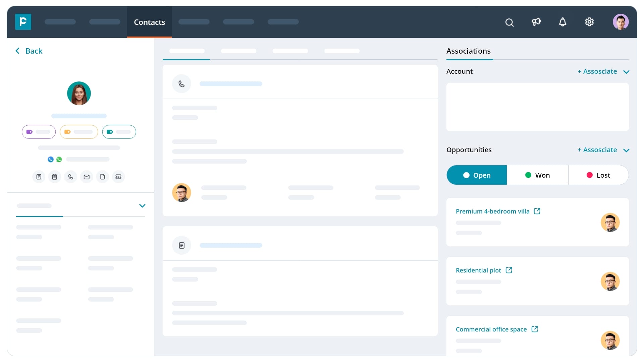The image size is (644, 362).
Task: Expand the Account associate dropdown chevron
Action: [626, 72]
